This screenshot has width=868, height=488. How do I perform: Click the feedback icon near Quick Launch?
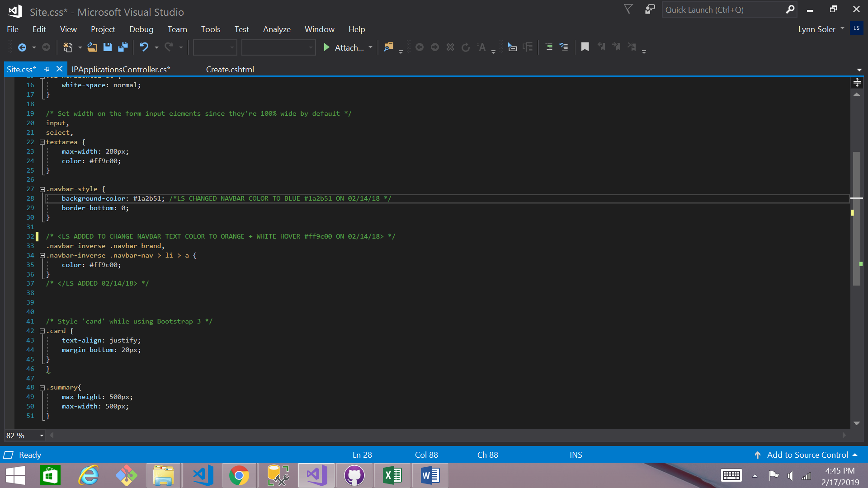pos(650,9)
